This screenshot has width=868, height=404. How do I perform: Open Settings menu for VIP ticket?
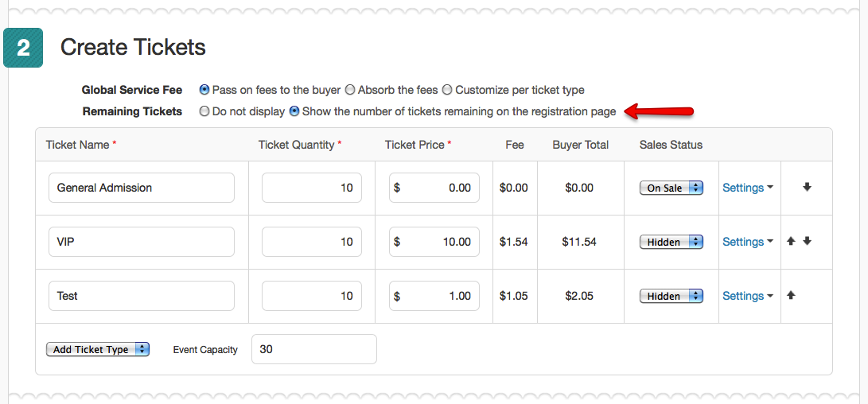(x=747, y=242)
